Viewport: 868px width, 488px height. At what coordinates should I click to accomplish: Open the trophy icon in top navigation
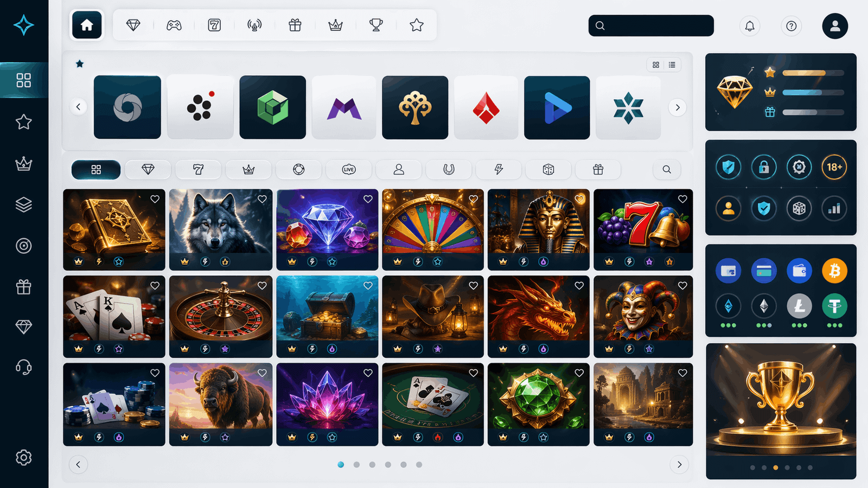376,25
